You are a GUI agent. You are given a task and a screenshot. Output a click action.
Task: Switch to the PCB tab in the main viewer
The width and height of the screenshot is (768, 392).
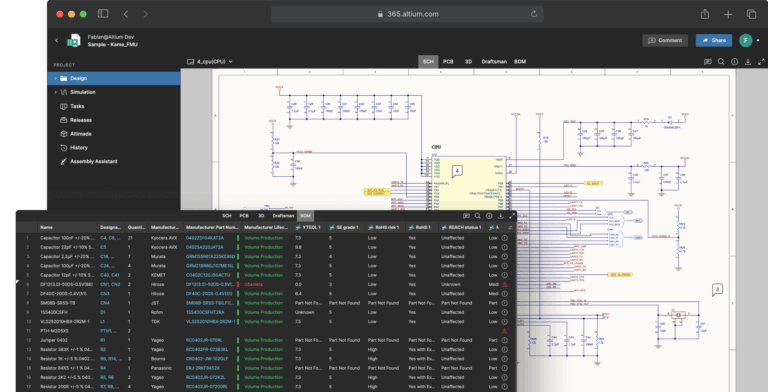448,62
